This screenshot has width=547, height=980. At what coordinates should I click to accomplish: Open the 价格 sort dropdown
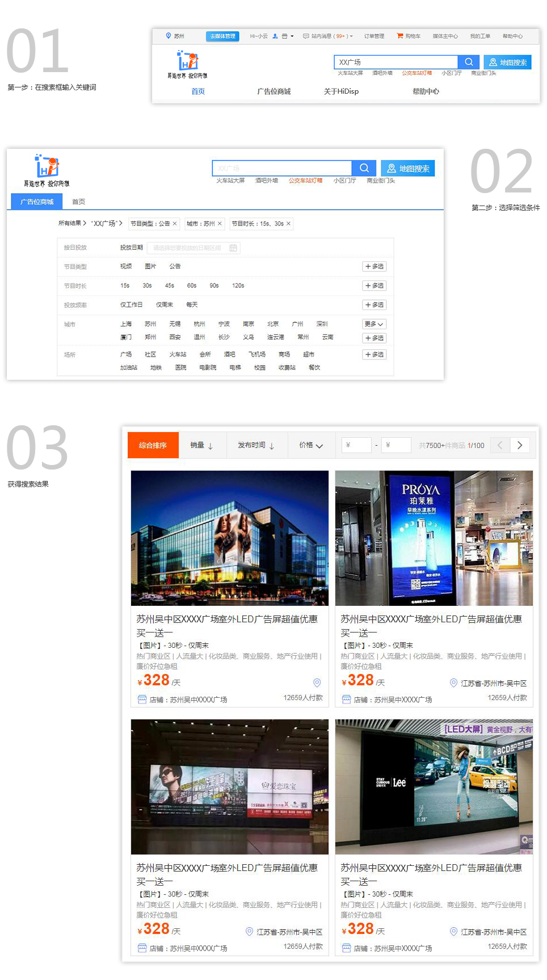point(311,445)
